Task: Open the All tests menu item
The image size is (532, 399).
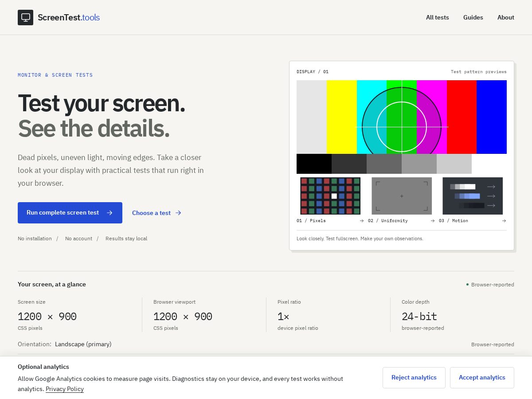Action: click(438, 17)
